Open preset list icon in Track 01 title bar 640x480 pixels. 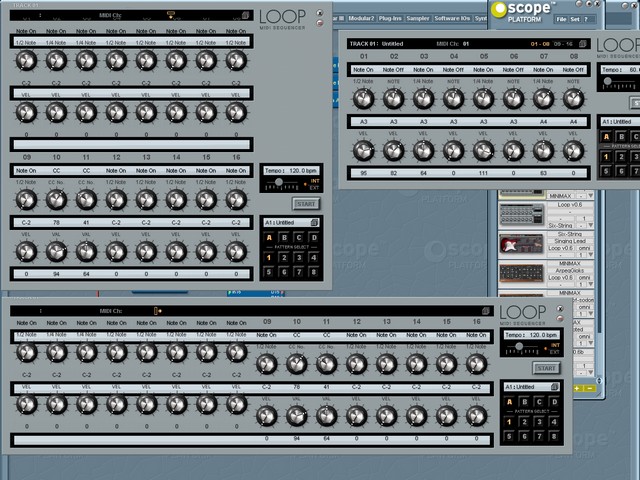582,43
